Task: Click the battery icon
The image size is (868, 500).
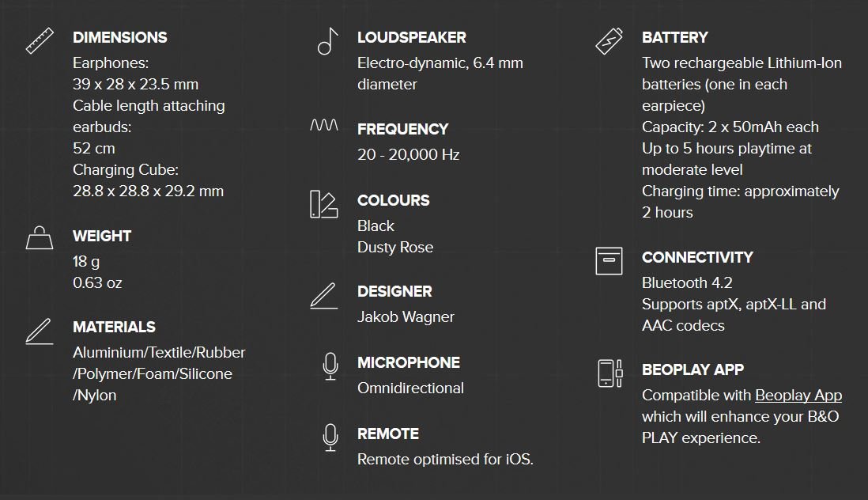Action: (609, 41)
